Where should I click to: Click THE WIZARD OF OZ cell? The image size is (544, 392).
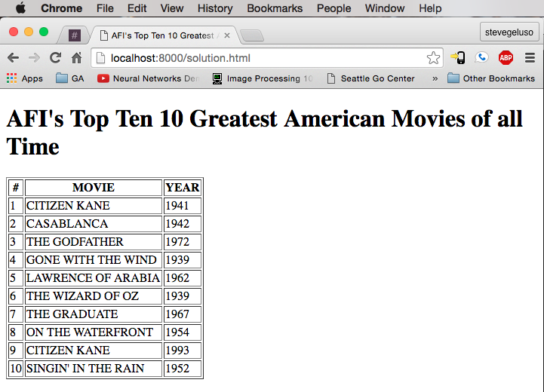94,296
